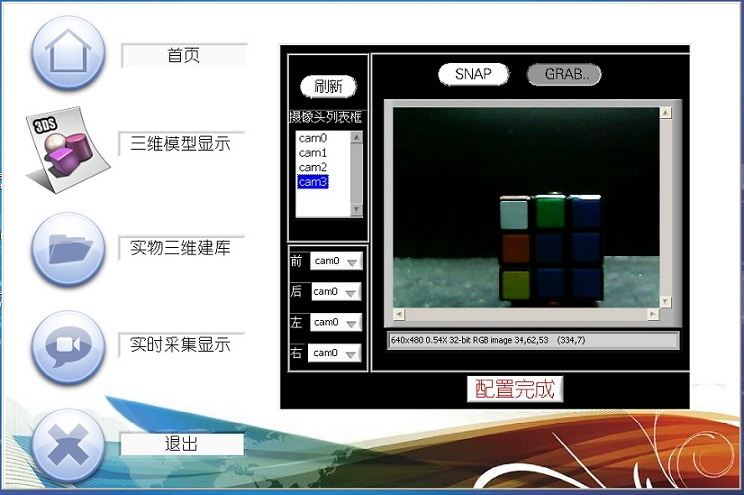
Task: Click the home house icon
Action: click(x=68, y=52)
